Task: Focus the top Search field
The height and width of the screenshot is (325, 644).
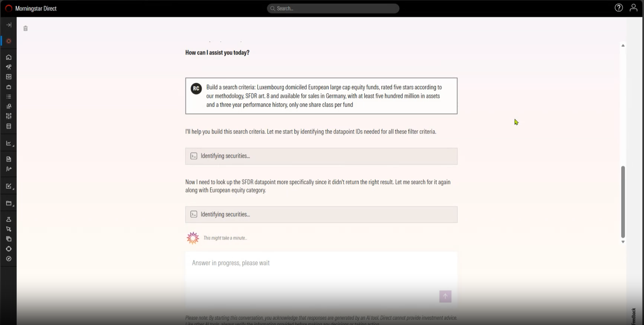Action: [x=333, y=8]
